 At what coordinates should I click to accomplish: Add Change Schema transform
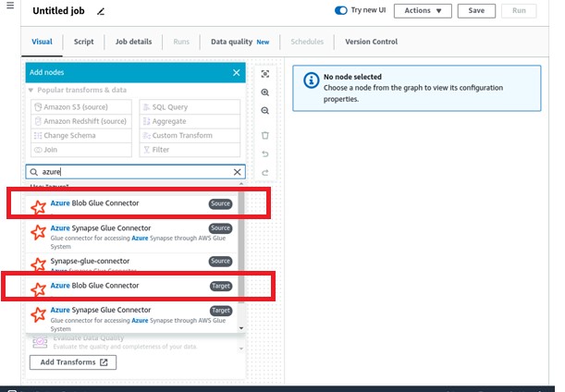coord(81,136)
